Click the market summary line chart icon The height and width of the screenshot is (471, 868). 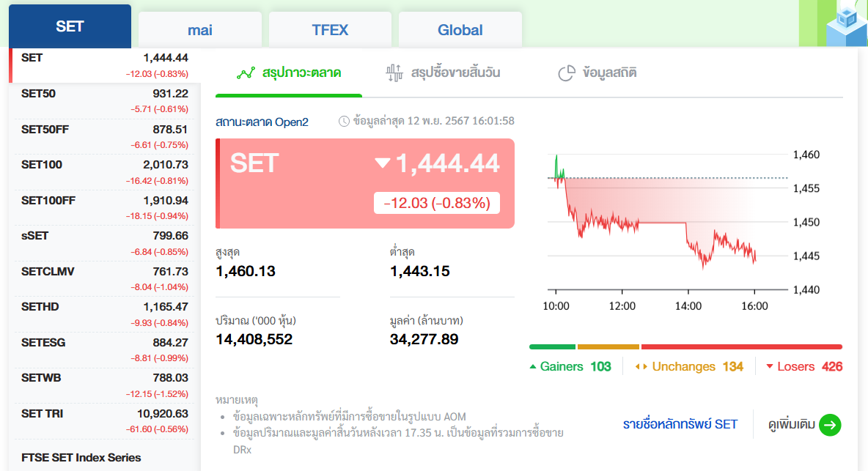pyautogui.click(x=246, y=73)
